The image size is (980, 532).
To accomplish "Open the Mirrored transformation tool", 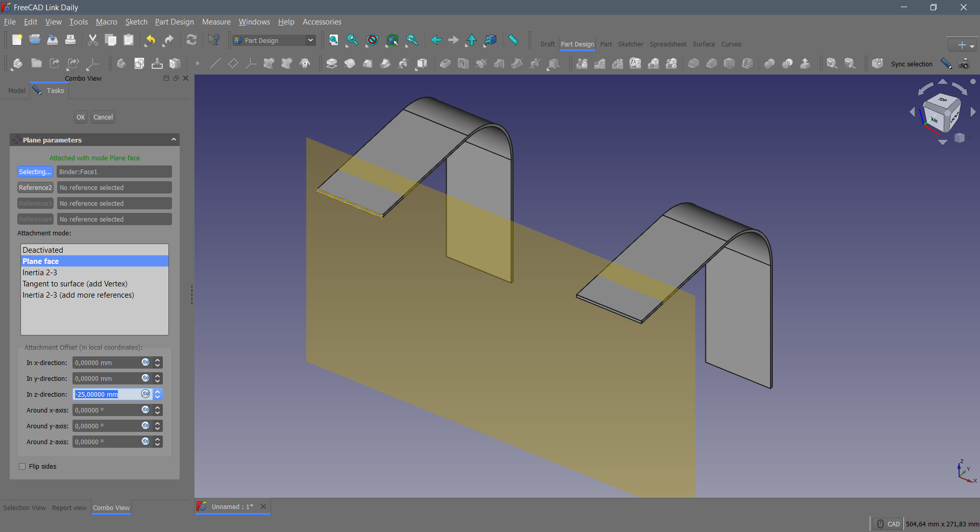I will pos(582,63).
